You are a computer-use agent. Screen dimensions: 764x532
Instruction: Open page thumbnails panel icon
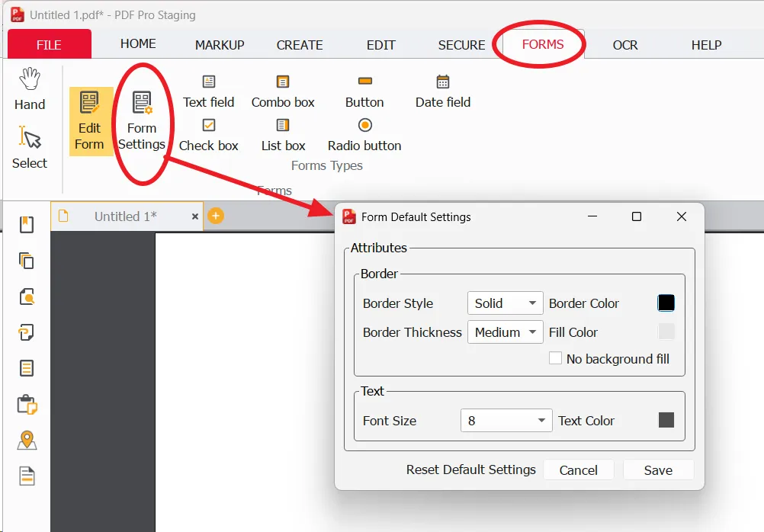(x=27, y=261)
